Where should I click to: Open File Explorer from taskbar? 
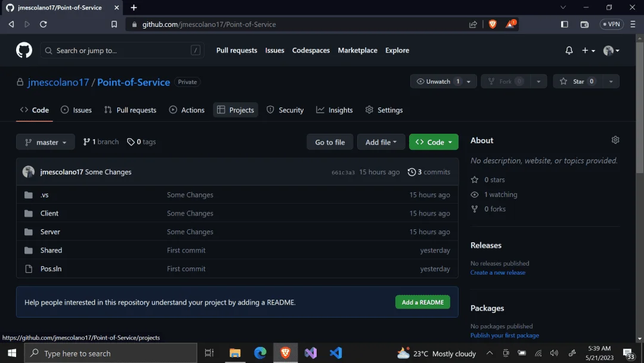(235, 353)
